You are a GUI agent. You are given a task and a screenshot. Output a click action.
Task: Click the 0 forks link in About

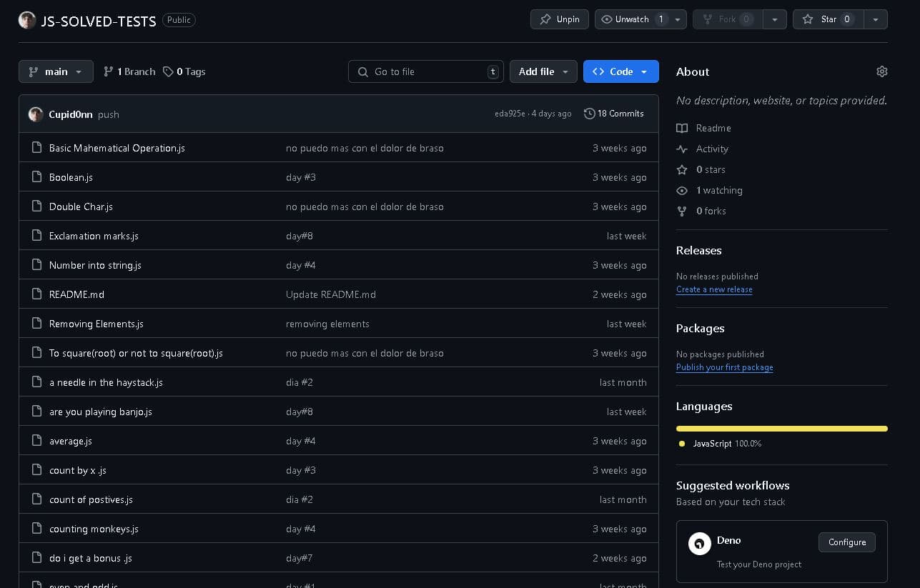(711, 211)
